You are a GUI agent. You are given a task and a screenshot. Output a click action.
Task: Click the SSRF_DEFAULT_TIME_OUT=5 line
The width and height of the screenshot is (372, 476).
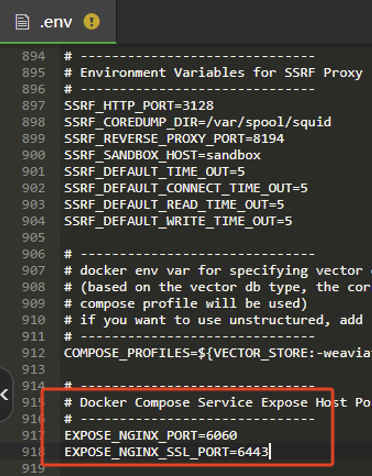point(155,172)
